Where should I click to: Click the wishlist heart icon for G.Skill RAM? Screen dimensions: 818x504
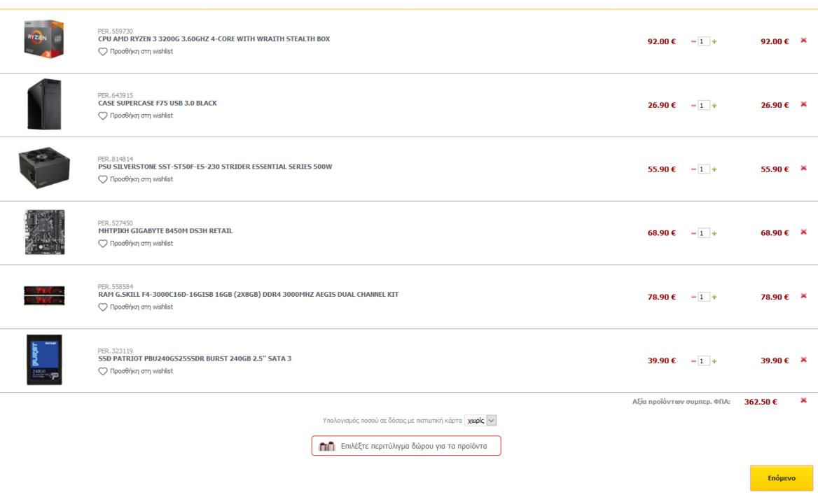103,307
